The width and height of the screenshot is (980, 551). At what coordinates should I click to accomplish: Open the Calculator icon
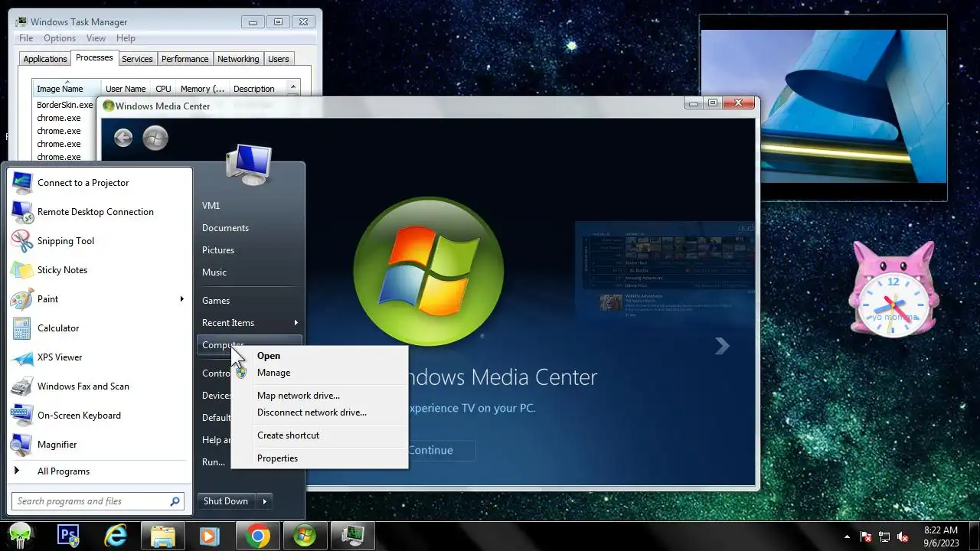(x=22, y=328)
